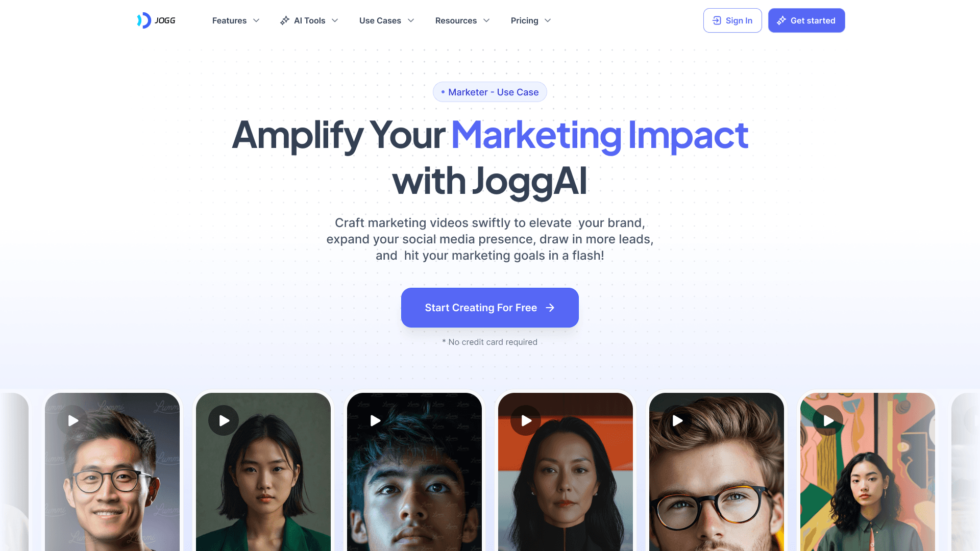
Task: Click the sparkle icon beside AI Tools
Action: 285,20
